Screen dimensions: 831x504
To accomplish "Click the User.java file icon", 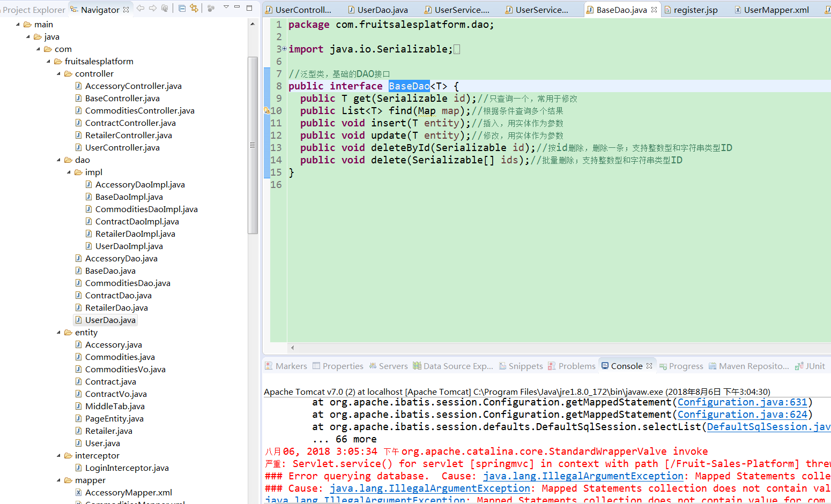I will (x=79, y=443).
